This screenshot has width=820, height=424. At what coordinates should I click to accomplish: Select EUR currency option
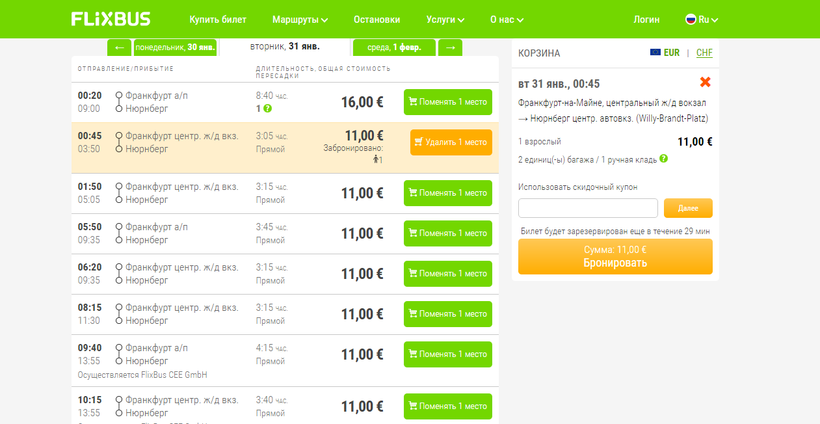click(665, 52)
